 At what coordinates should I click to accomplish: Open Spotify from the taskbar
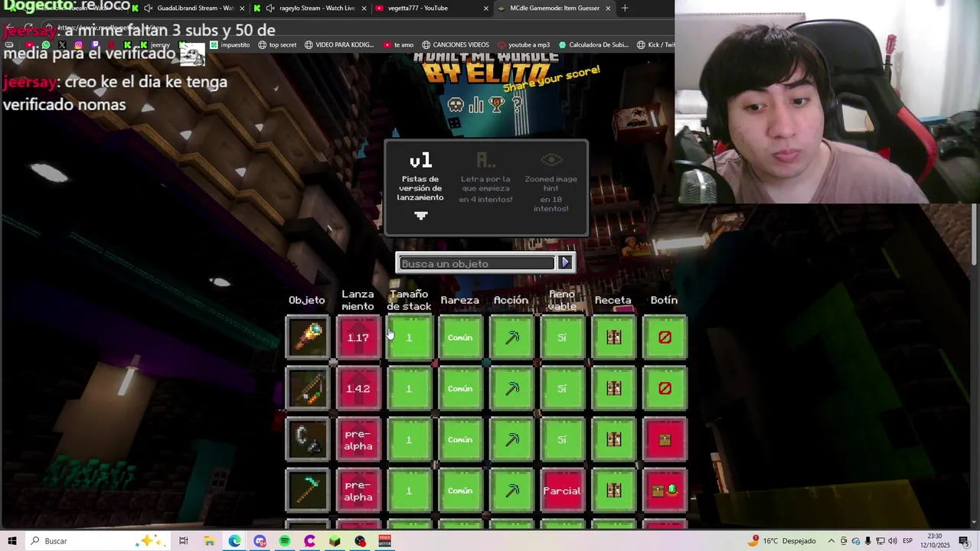click(x=285, y=541)
